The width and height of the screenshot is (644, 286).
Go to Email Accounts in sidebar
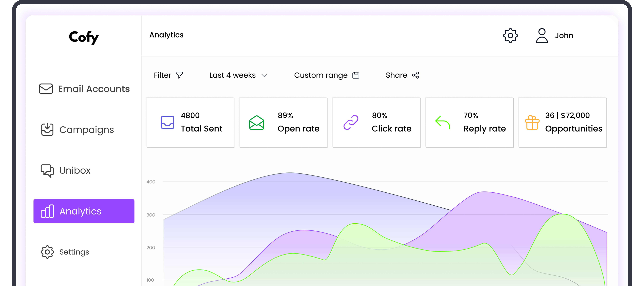[x=84, y=89]
